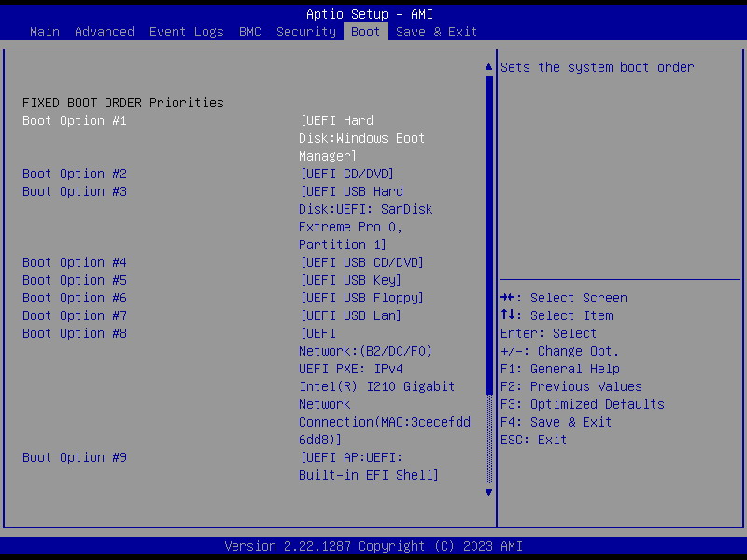The image size is (747, 560).
Task: Click the F1: General Help hint
Action: (560, 369)
